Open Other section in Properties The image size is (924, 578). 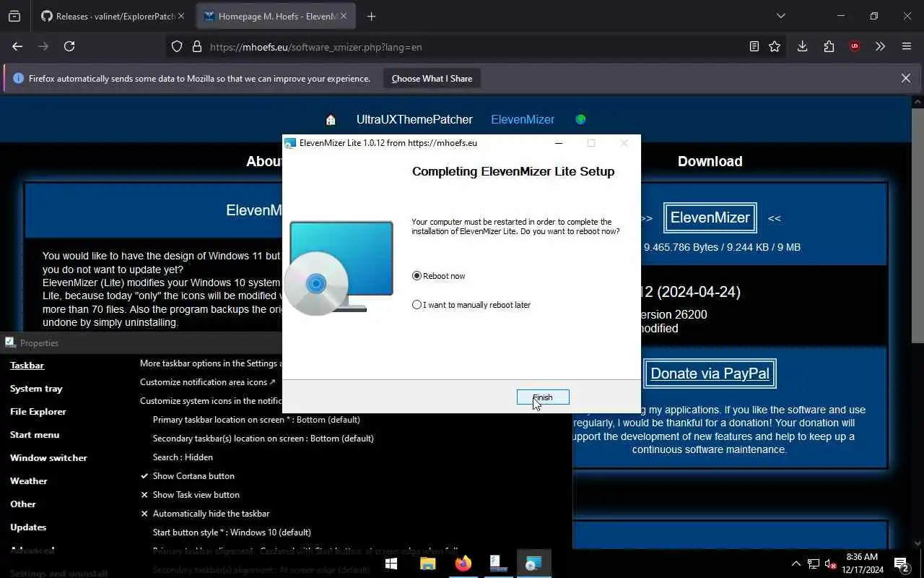pyautogui.click(x=22, y=504)
